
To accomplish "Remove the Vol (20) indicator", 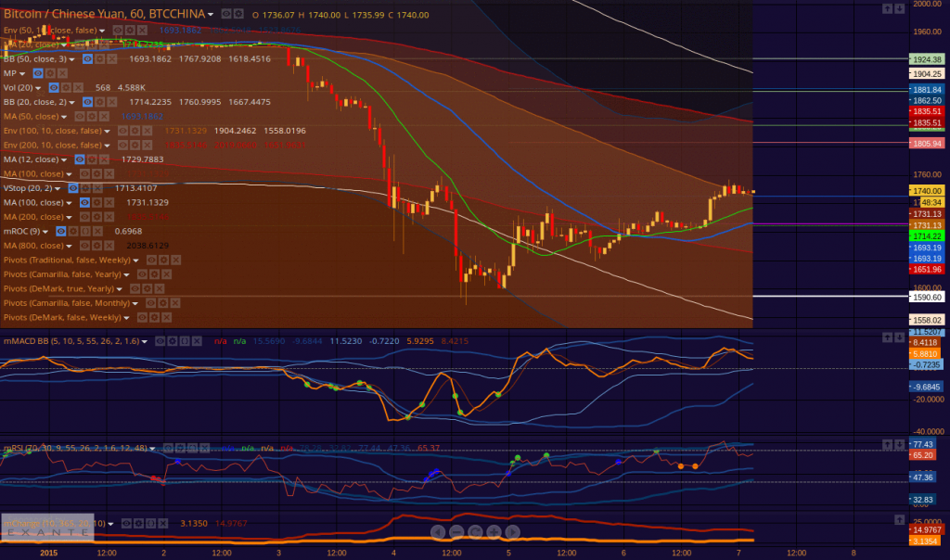I will [79, 87].
